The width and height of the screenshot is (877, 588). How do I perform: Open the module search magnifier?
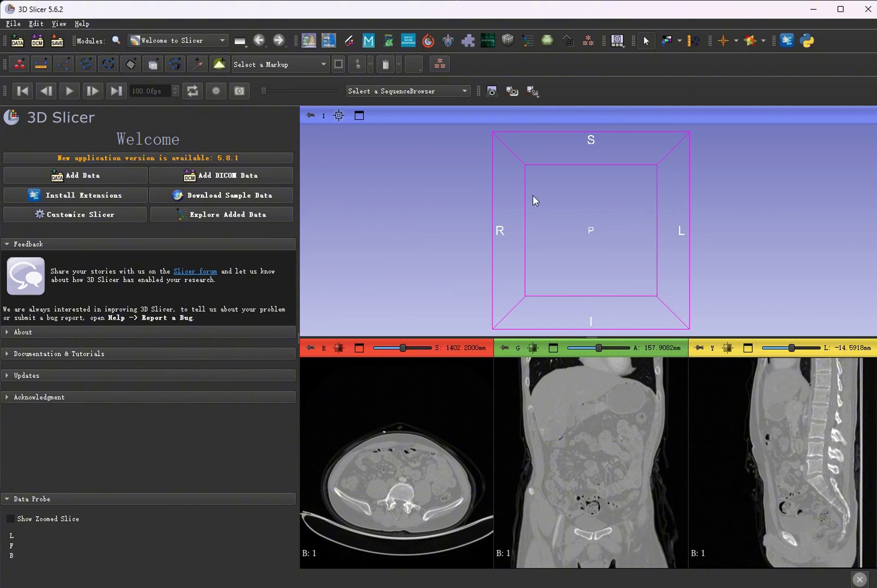pyautogui.click(x=116, y=40)
